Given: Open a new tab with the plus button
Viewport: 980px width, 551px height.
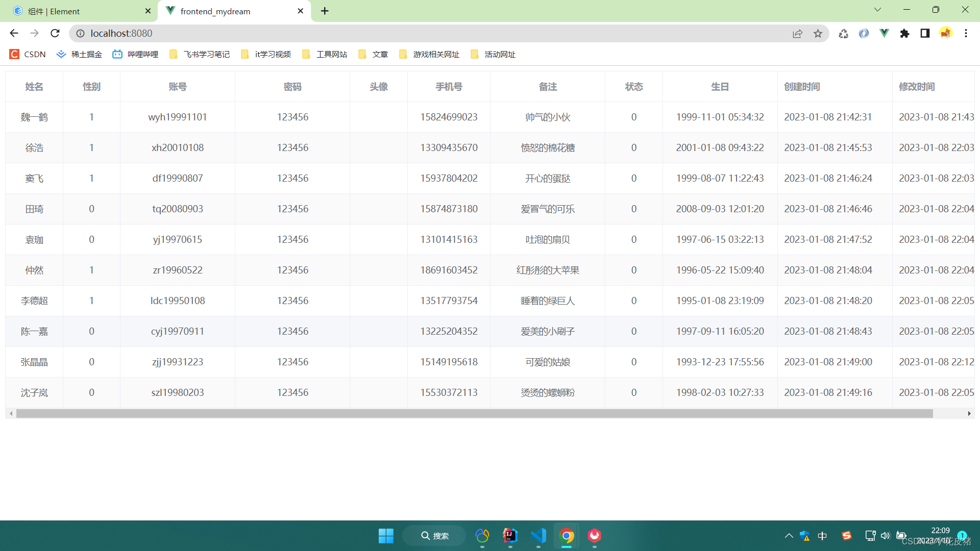Looking at the screenshot, I should pyautogui.click(x=325, y=11).
